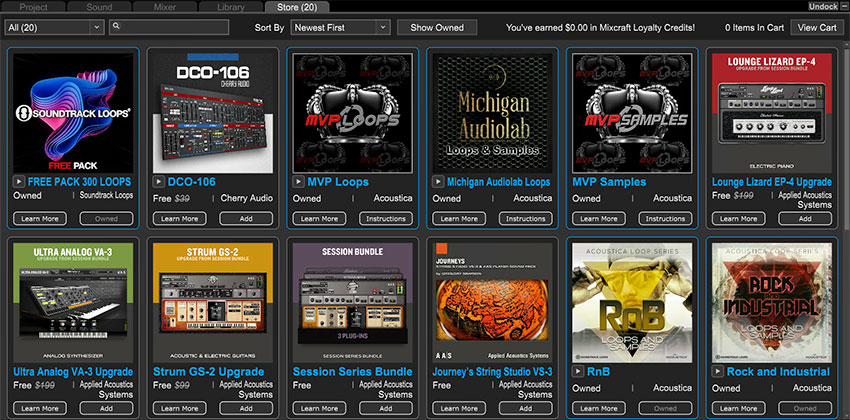This screenshot has height=420, width=850.
Task: Open the Ultra Analog VA-3 thumbnail
Action: [x=73, y=302]
